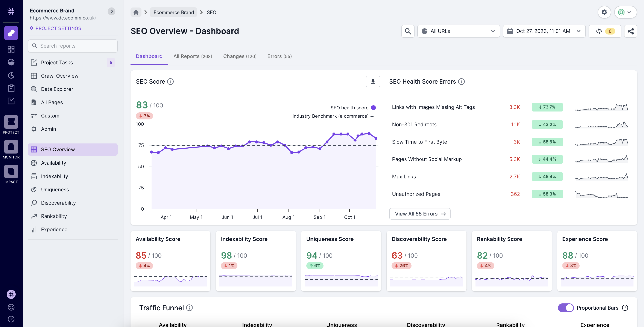Open Data Explorer in sidebar
Viewport: 644px width, 327px height.
pyautogui.click(x=73, y=89)
